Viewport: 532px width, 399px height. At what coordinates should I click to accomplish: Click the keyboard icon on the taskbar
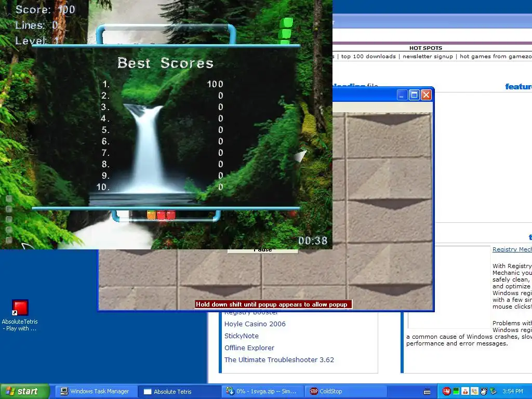(427, 392)
